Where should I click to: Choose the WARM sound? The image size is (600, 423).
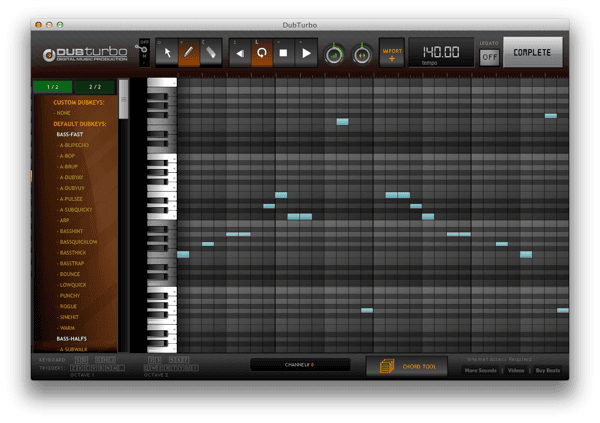[x=67, y=328]
